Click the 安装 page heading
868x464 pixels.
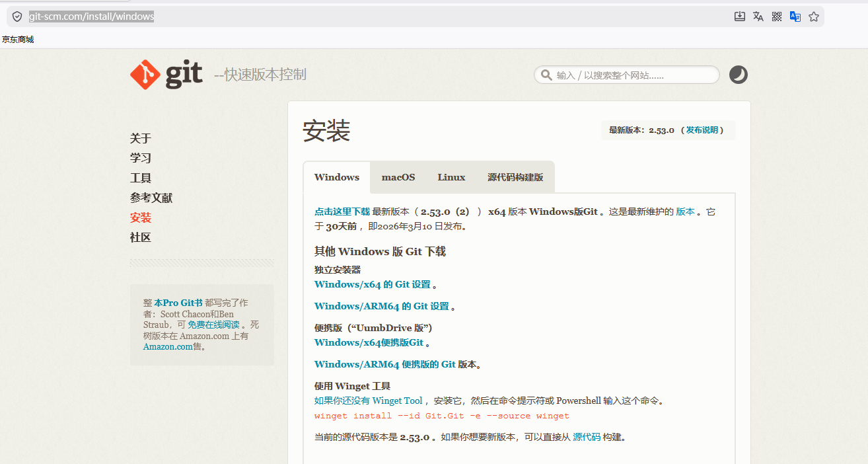pyautogui.click(x=326, y=131)
